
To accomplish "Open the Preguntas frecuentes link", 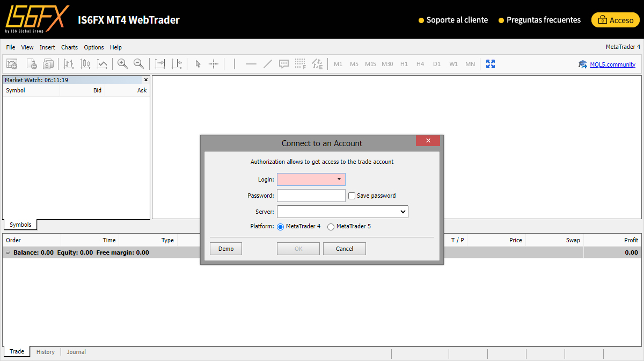I will tap(539, 20).
